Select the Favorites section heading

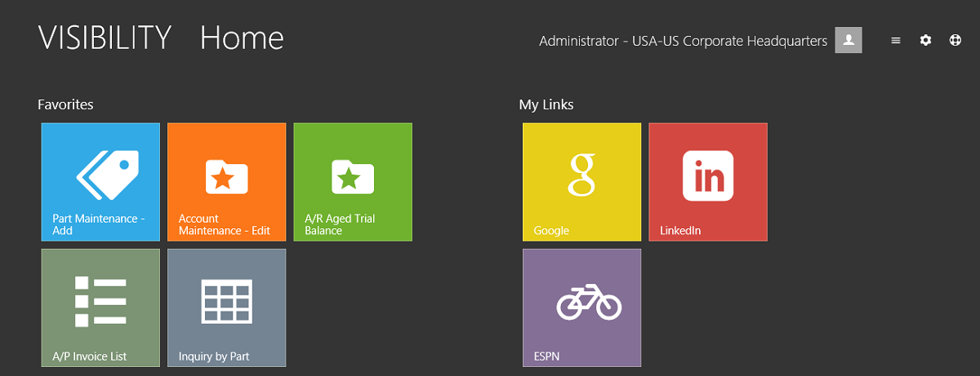tap(65, 104)
